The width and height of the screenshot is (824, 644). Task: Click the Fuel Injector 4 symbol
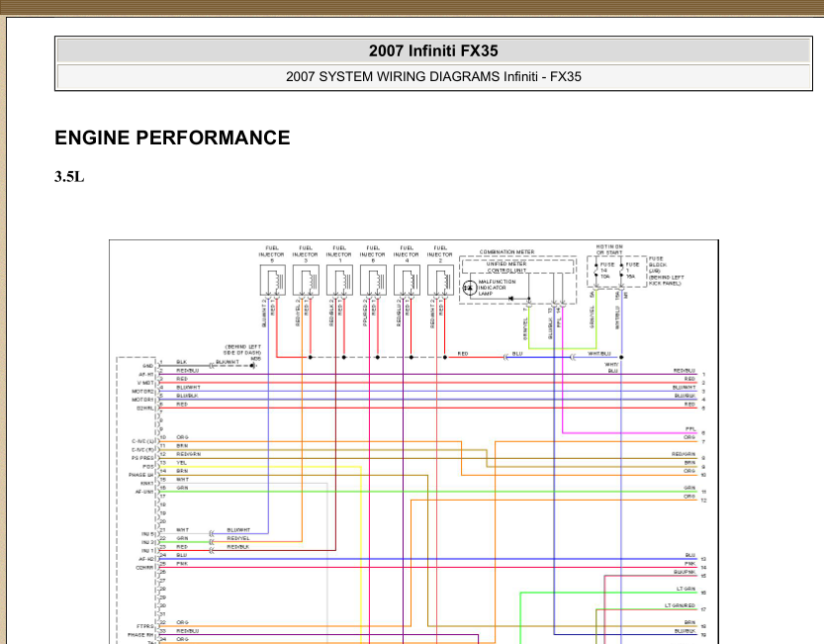(x=407, y=280)
